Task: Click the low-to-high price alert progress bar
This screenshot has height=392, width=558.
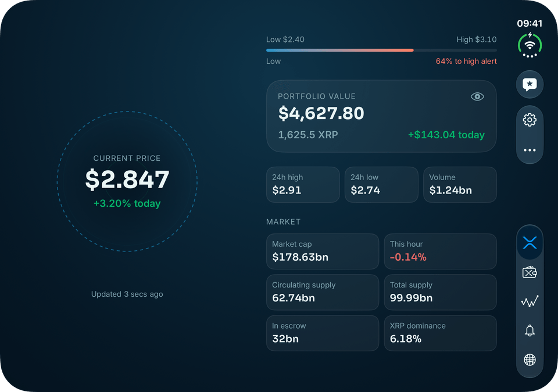Action: [x=381, y=50]
